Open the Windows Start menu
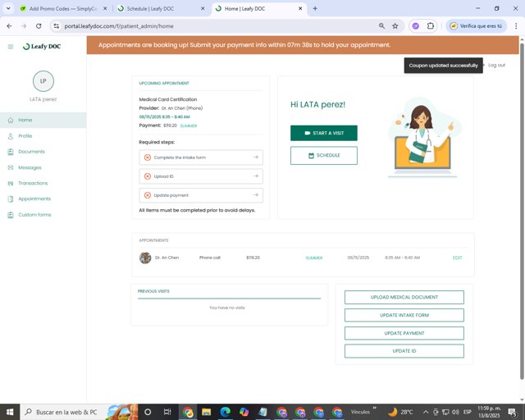Image resolution: width=525 pixels, height=420 pixels. pos(10,412)
